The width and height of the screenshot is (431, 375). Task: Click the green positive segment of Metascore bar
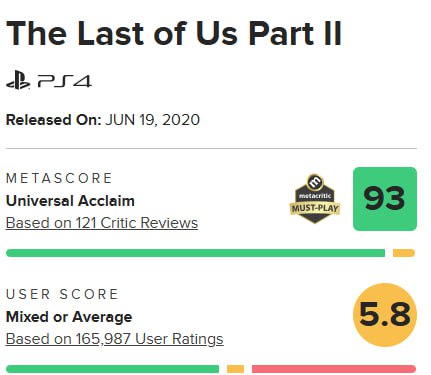[195, 253]
